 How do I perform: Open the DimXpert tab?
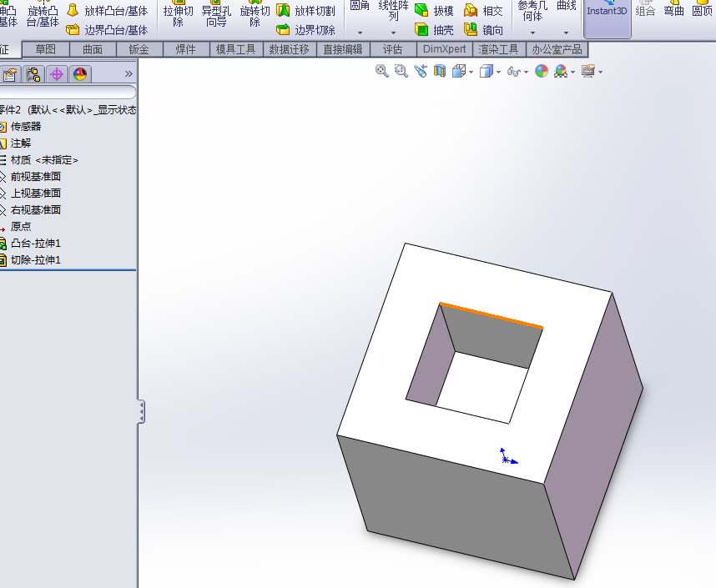(445, 49)
